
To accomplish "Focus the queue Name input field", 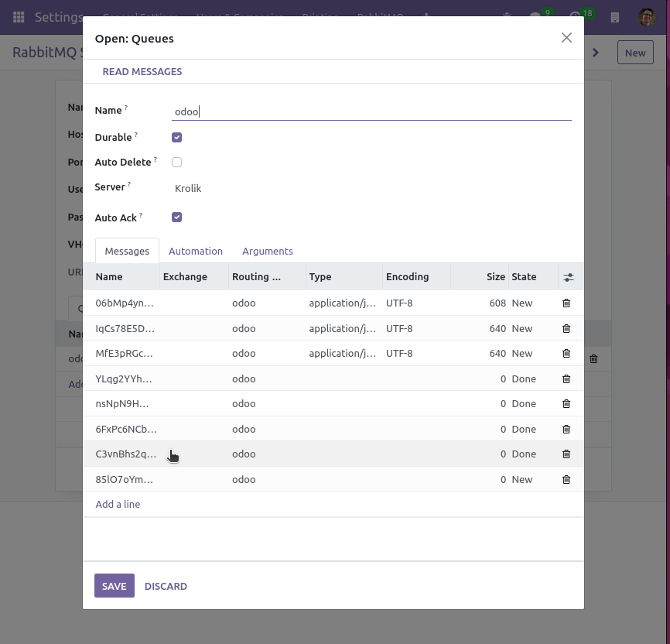I will tap(371, 111).
